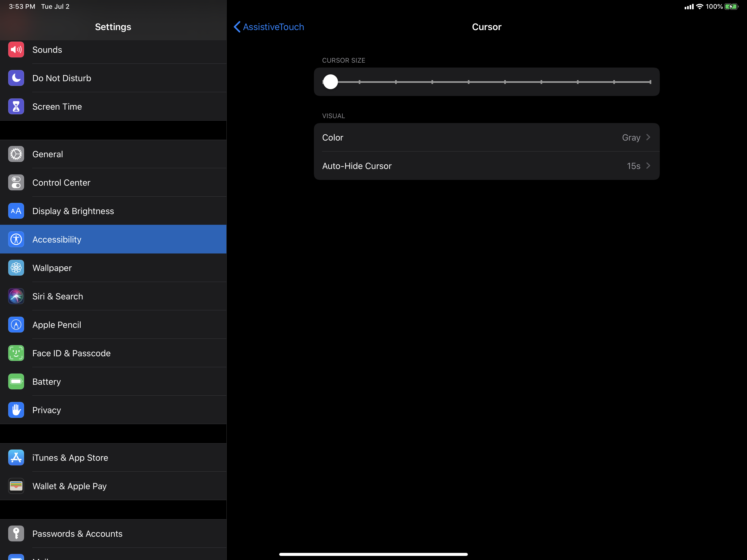Open Passwords & Accounts settings
The height and width of the screenshot is (560, 747).
tap(113, 533)
